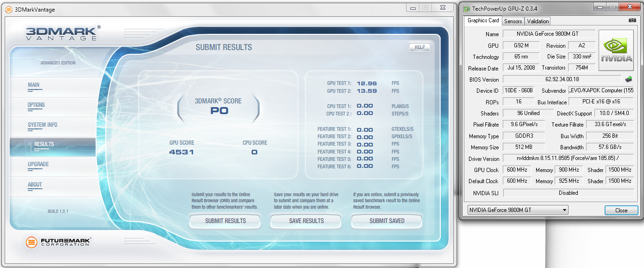Image resolution: width=644 pixels, height=268 pixels.
Task: Click the NVIDIA SLI value Disabled
Action: point(568,192)
